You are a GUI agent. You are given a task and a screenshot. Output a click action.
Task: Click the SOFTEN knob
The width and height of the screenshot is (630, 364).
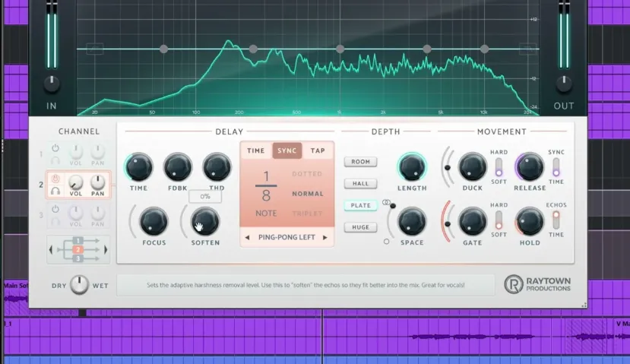tap(205, 221)
